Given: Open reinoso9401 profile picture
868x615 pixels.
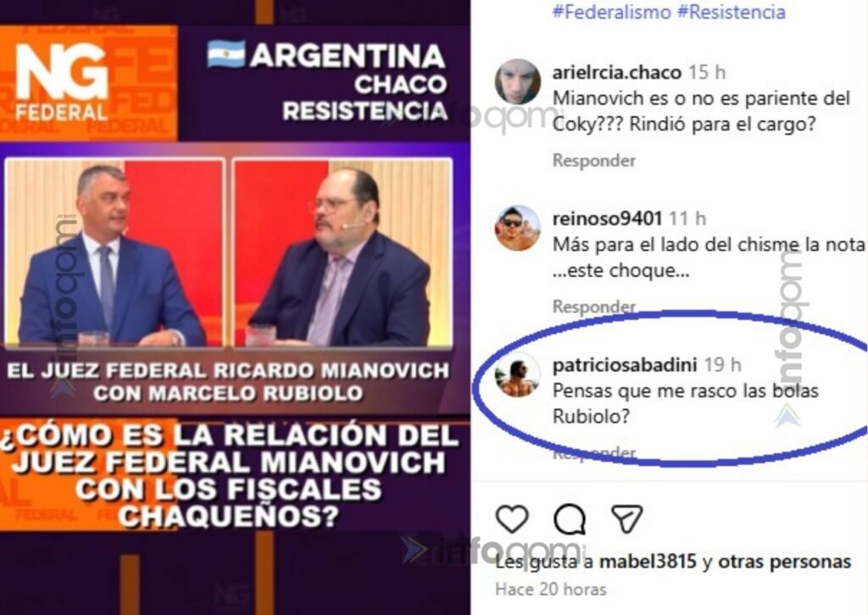Looking at the screenshot, I should [518, 229].
